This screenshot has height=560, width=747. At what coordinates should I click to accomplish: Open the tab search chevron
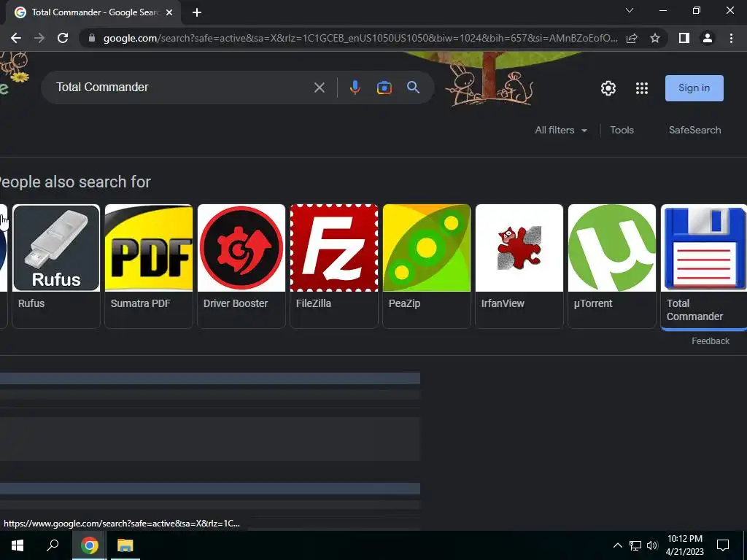(x=630, y=10)
